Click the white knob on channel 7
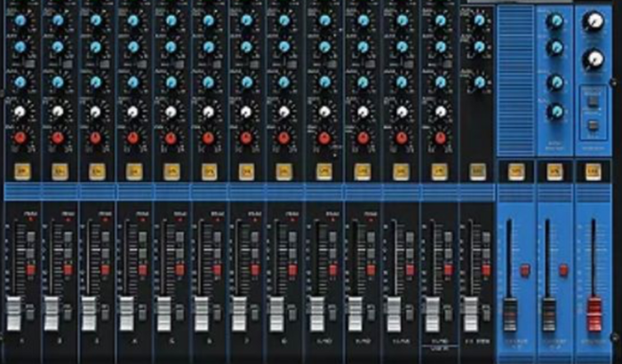Viewport: 622px width, 364px height. click(245, 113)
